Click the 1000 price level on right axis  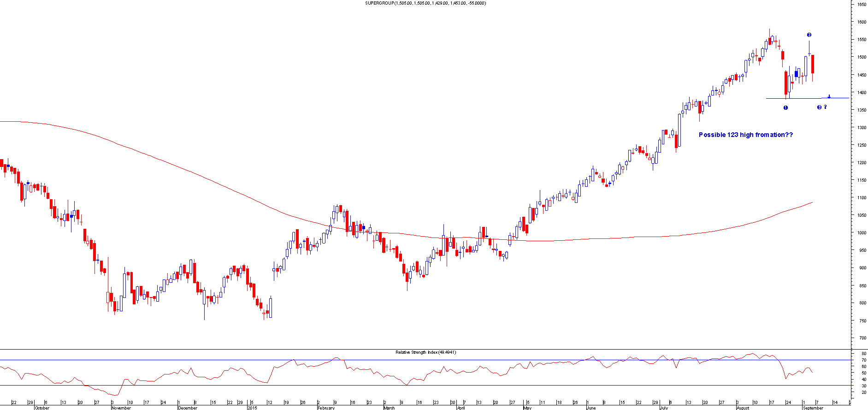[x=861, y=233]
